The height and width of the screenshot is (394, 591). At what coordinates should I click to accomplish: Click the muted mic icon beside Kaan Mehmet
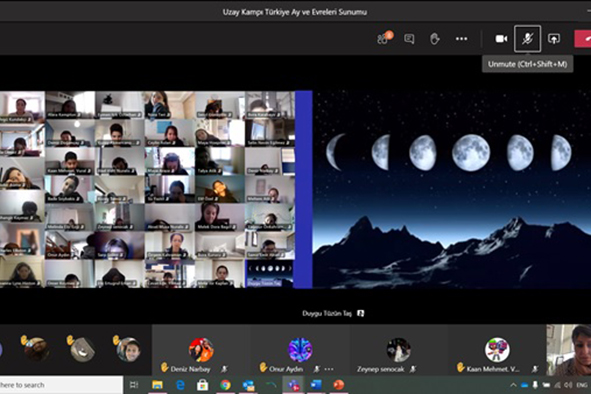(x=535, y=369)
